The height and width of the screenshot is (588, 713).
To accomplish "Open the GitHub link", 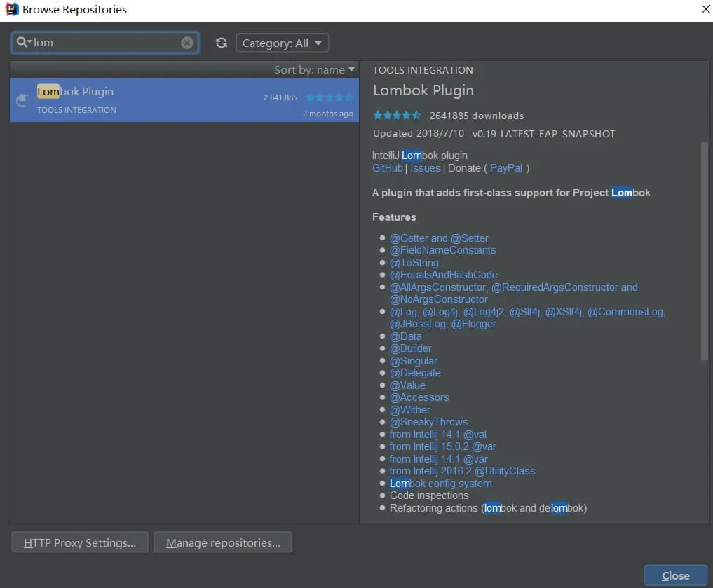I will (x=388, y=168).
